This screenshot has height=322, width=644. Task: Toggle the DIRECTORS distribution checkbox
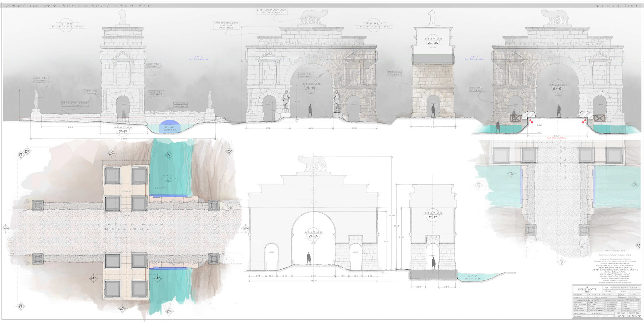(588, 303)
